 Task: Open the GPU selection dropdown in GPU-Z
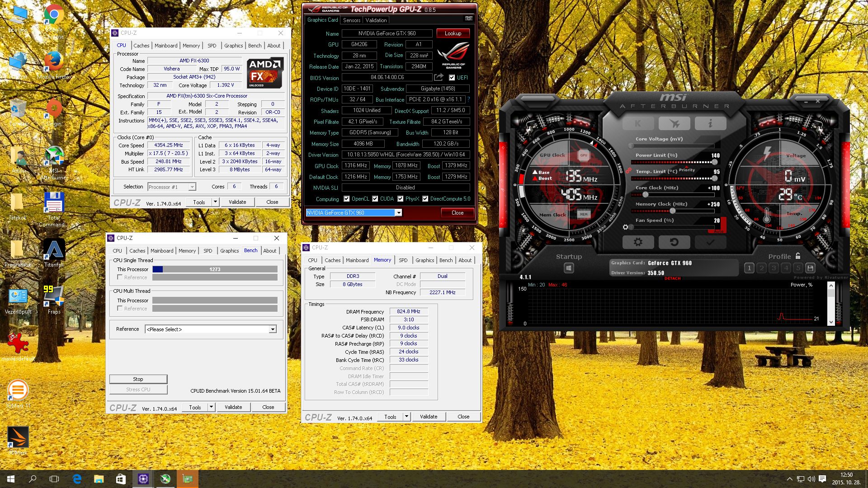pos(398,213)
